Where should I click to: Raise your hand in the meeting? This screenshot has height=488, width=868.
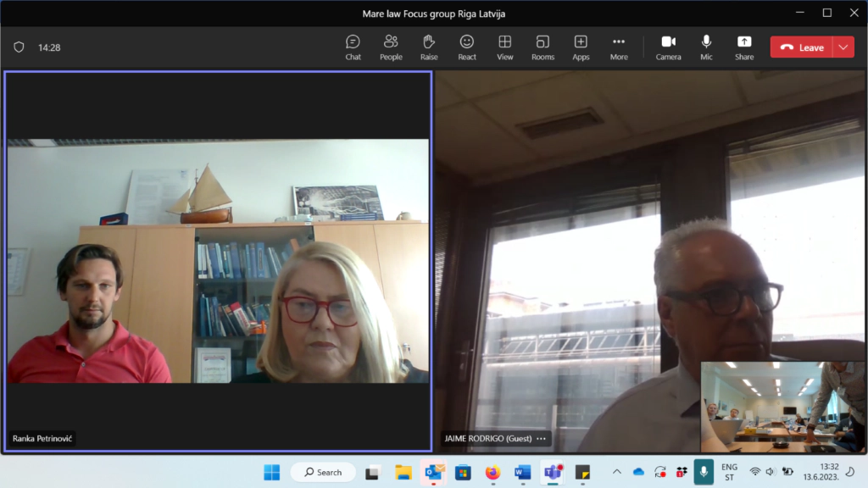click(429, 47)
